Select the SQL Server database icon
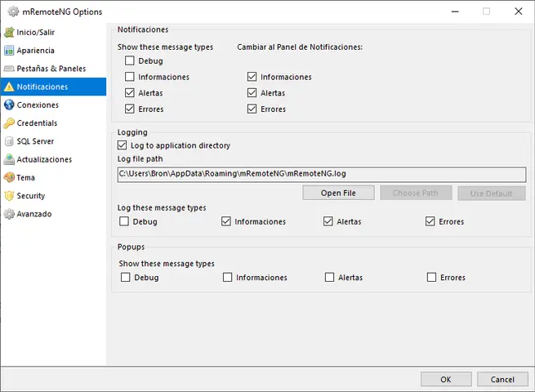This screenshot has width=535, height=392. 9,141
